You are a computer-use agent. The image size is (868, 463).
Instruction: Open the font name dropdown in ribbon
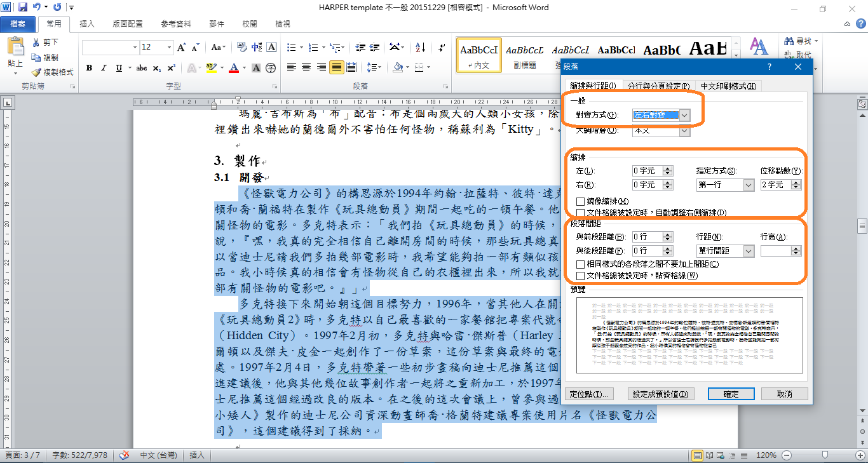pos(135,47)
